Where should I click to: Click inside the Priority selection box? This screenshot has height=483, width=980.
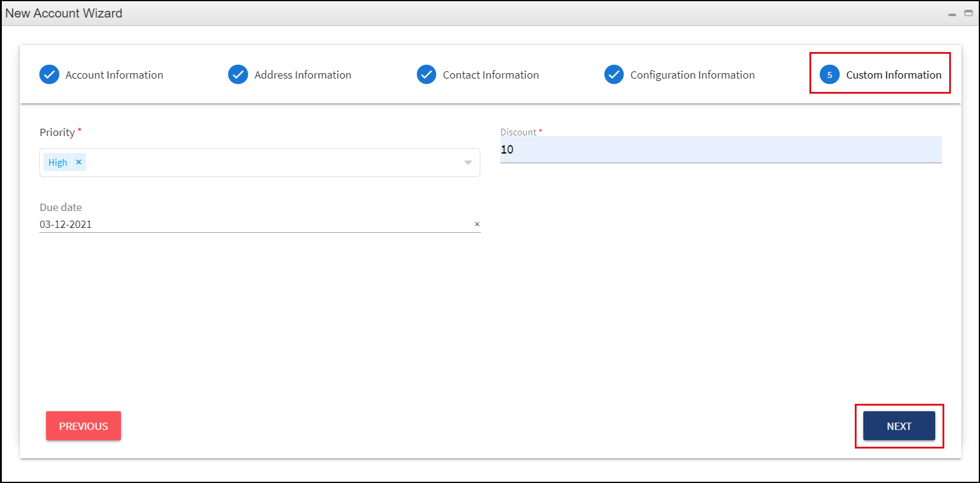click(x=260, y=163)
